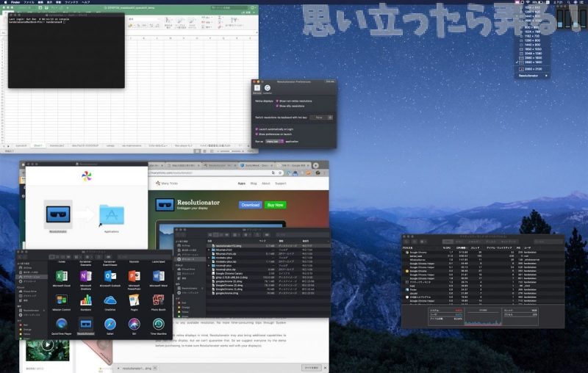The image size is (588, 373).
Task: Open the keyboard hot key dropdown
Action: (x=320, y=117)
